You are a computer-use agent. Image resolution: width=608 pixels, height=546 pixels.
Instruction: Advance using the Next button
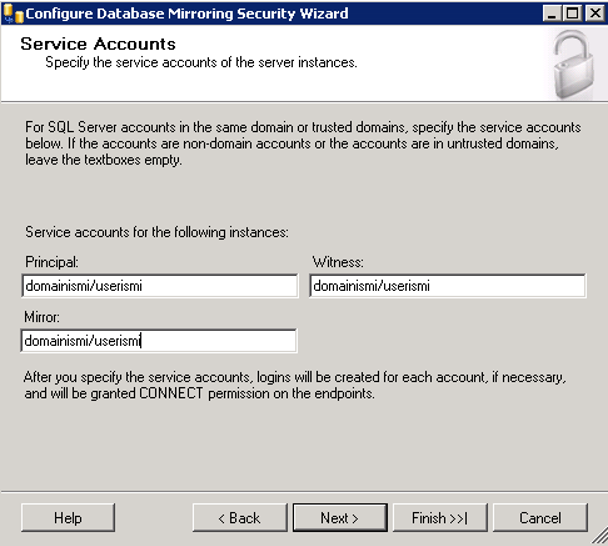pos(340,518)
